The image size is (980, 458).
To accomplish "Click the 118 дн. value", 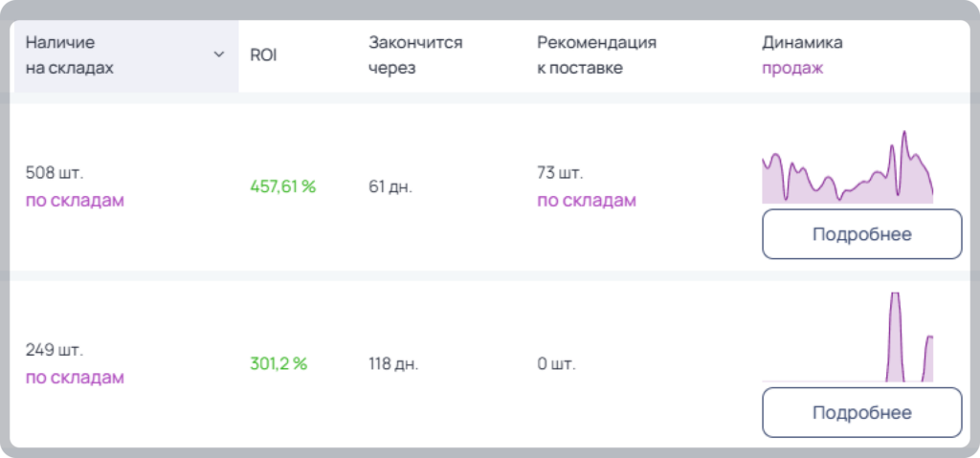I will point(393,363).
